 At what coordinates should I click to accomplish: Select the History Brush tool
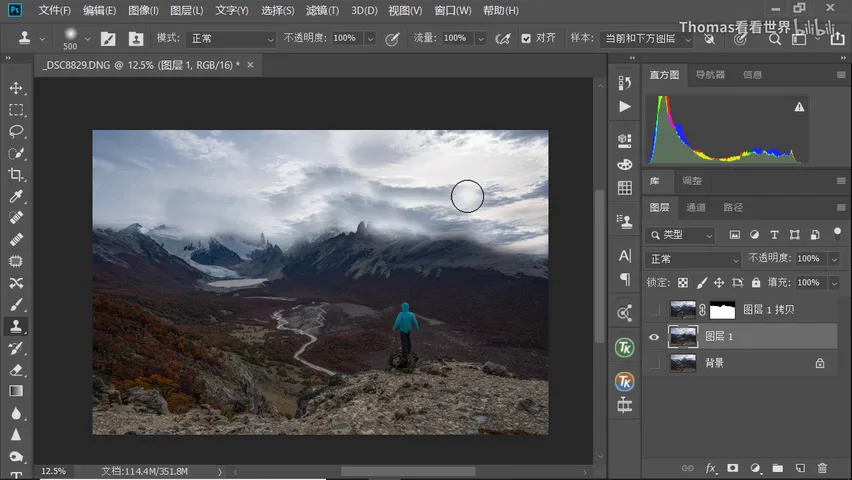[x=16, y=348]
